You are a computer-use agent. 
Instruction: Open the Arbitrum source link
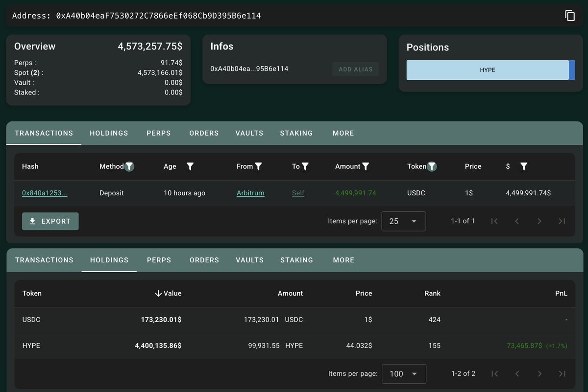250,193
